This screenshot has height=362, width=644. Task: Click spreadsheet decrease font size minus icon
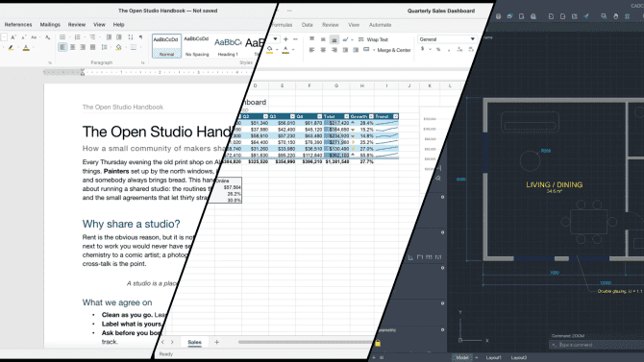click(295, 39)
